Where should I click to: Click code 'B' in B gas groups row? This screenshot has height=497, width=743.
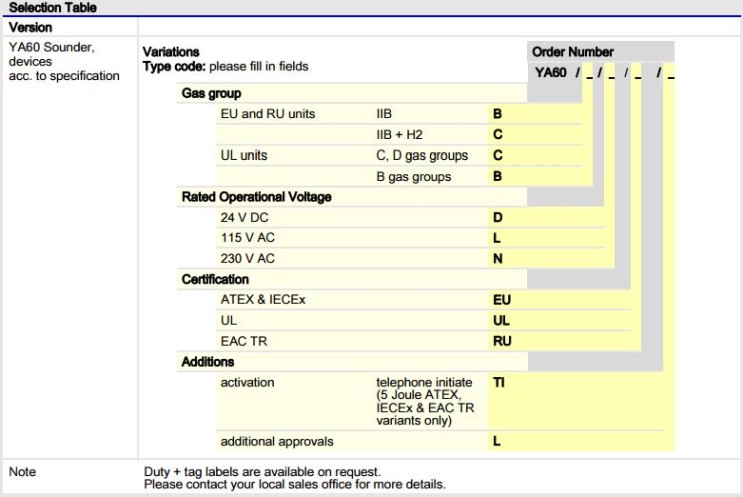click(497, 176)
